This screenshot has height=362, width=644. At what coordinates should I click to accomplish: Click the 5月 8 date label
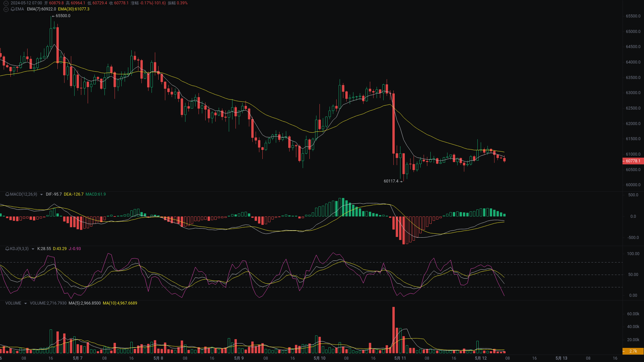coord(158,358)
